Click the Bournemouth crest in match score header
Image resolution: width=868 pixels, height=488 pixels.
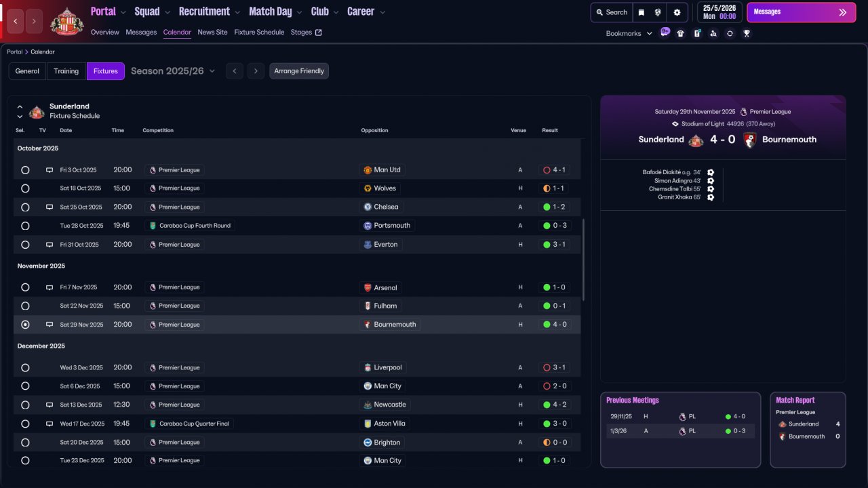[749, 140]
